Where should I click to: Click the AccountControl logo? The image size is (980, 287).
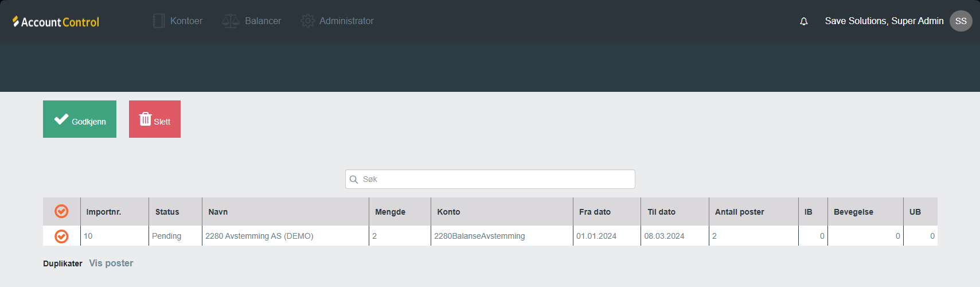tap(56, 22)
